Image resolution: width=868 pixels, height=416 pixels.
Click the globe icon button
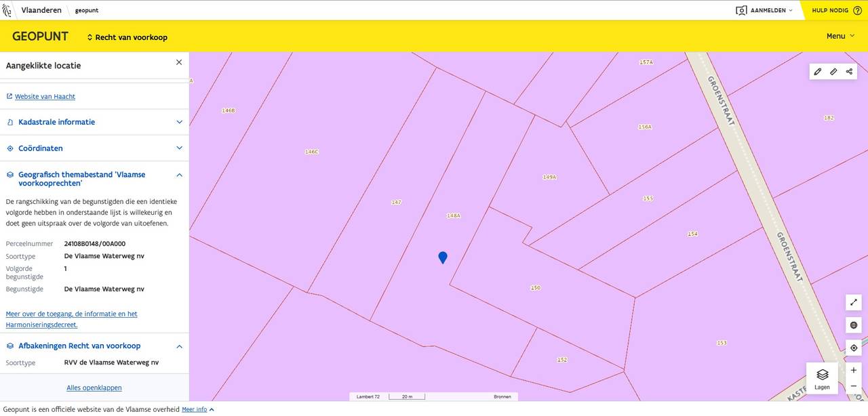853,325
